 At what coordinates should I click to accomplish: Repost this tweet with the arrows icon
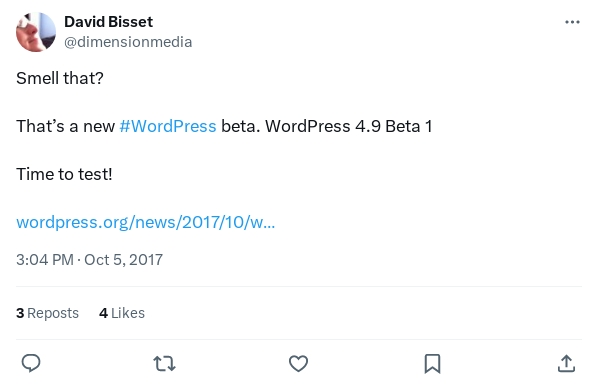(164, 363)
